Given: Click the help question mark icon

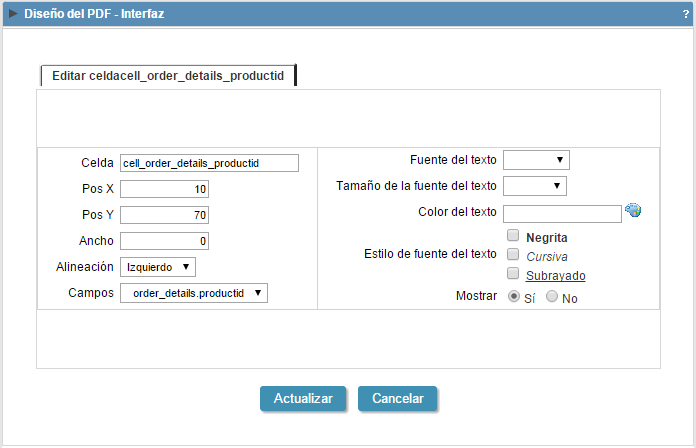Looking at the screenshot, I should click(x=686, y=14).
